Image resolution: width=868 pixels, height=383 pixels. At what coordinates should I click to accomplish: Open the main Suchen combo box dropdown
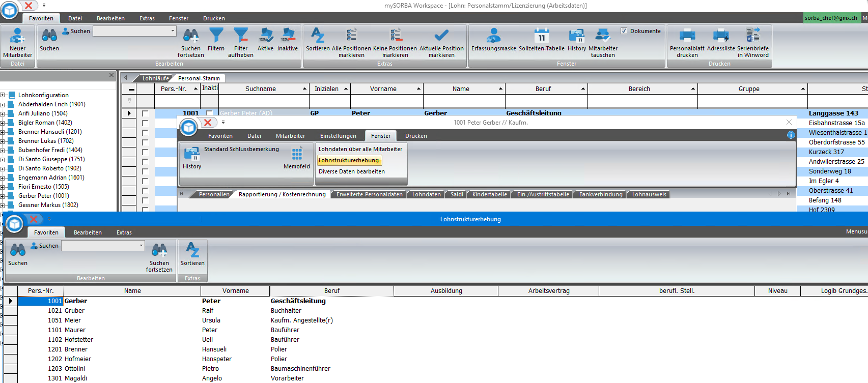click(173, 31)
